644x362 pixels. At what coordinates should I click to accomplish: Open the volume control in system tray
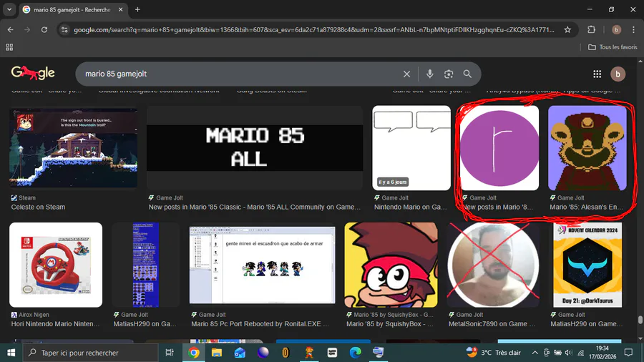point(568,353)
